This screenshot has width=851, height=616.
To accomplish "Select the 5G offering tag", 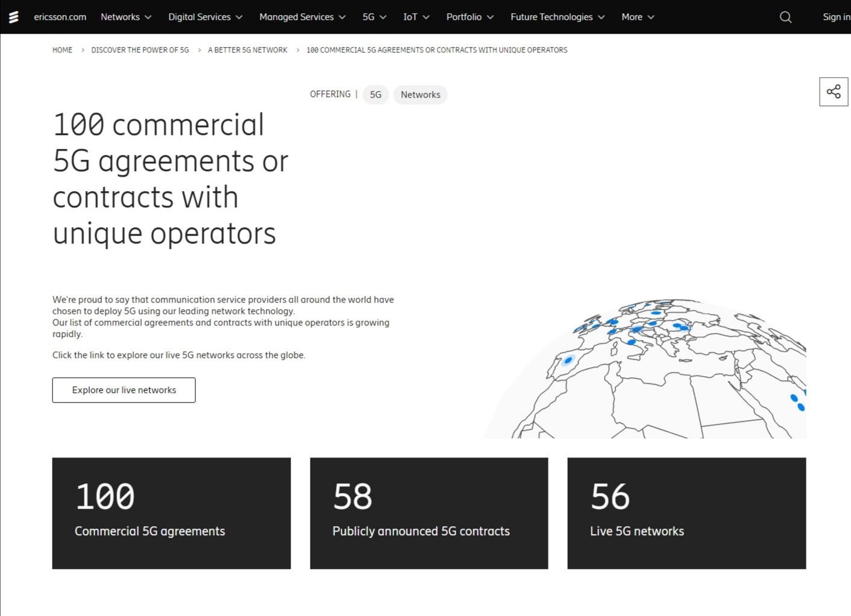I will (x=375, y=95).
